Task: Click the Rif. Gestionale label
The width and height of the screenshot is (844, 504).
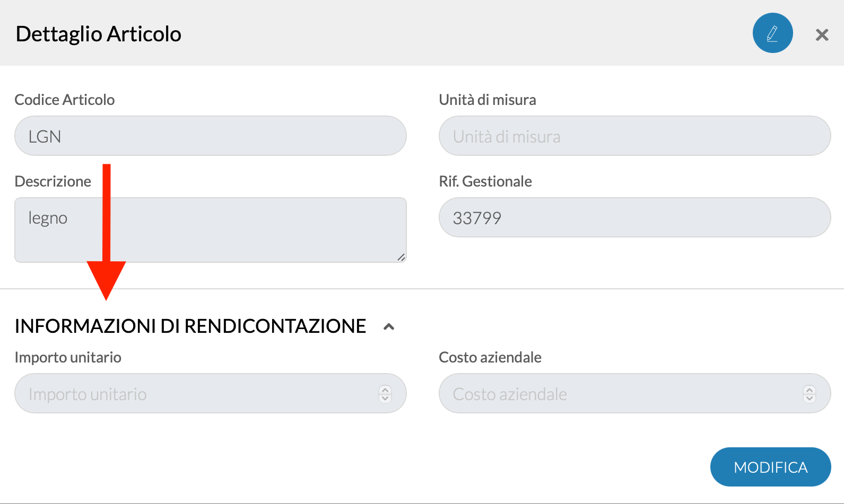Action: point(485,181)
